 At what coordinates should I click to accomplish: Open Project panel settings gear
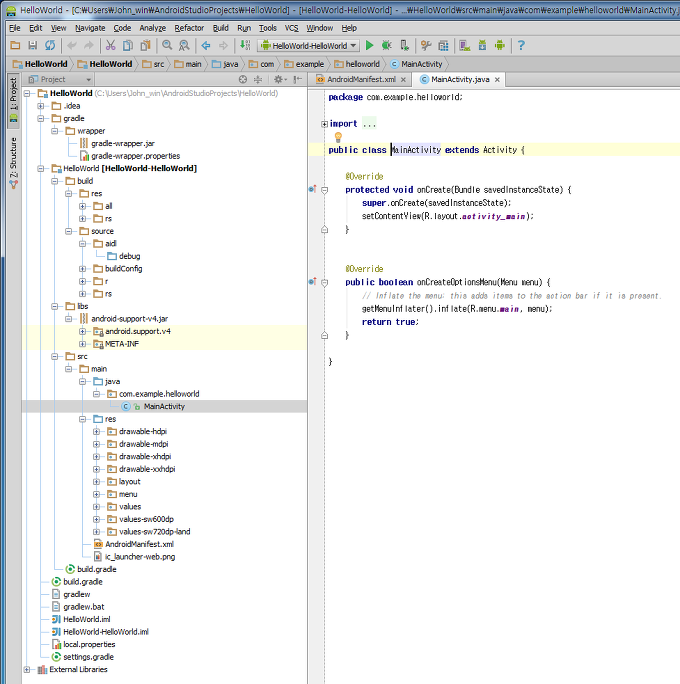click(279, 79)
